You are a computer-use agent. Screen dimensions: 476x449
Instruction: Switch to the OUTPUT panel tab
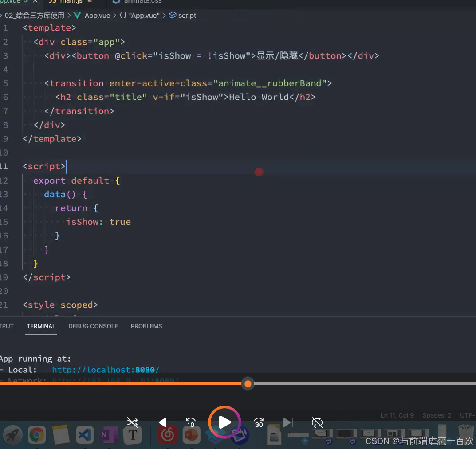click(7, 326)
